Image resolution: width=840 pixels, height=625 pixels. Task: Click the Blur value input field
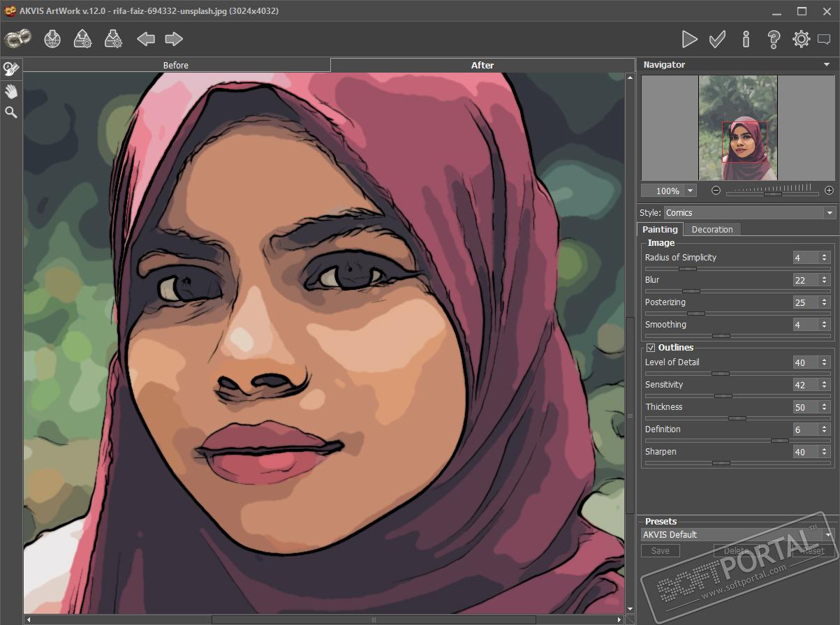pos(805,281)
